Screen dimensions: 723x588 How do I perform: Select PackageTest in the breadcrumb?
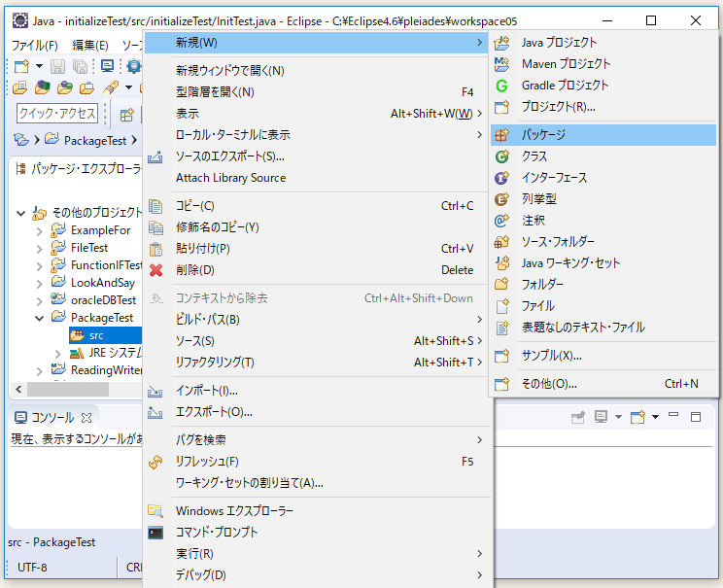tap(94, 140)
